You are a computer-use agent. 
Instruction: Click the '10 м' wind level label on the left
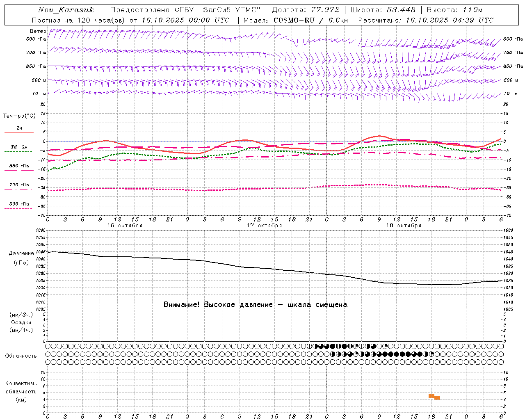[39, 94]
